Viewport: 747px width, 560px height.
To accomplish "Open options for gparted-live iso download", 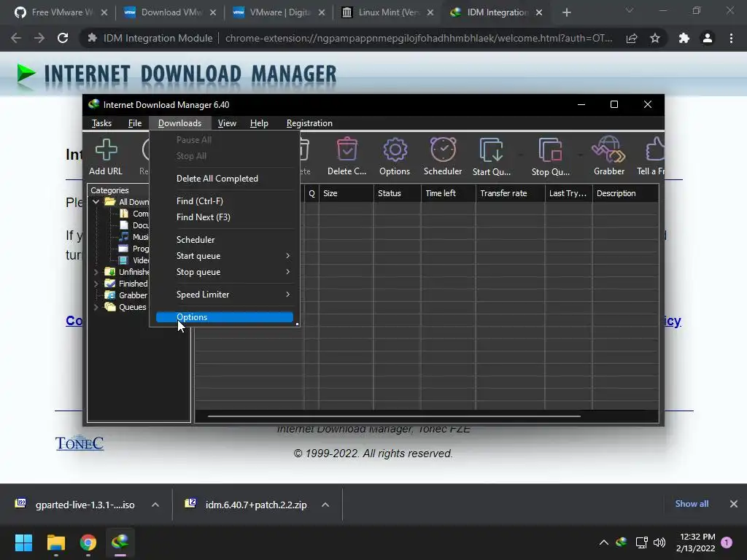I will coord(155,505).
